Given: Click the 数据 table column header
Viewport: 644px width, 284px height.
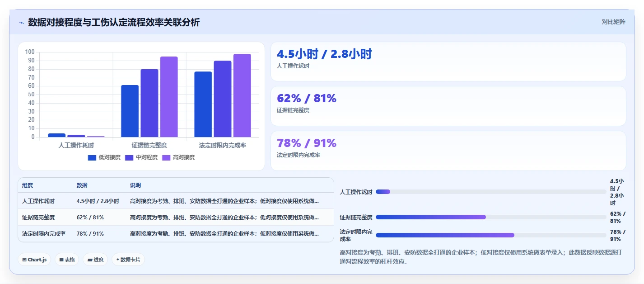Looking at the screenshot, I should [x=82, y=185].
